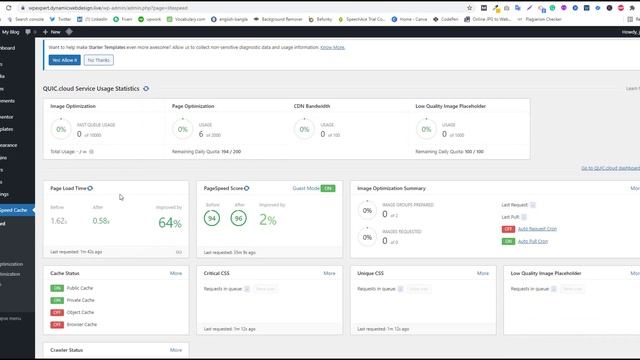Open My Blog in admin bar
This screenshot has width=640, height=360.
tap(10, 32)
